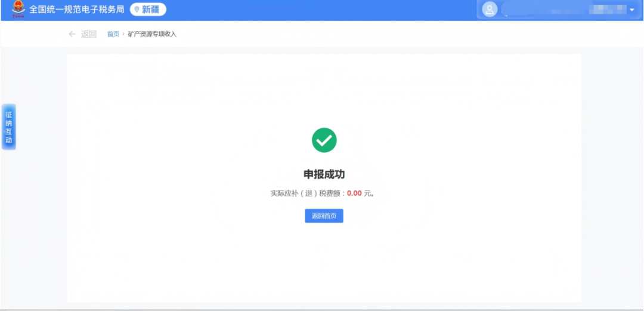Click the 返回首页 button
This screenshot has width=644, height=311.
pos(324,216)
